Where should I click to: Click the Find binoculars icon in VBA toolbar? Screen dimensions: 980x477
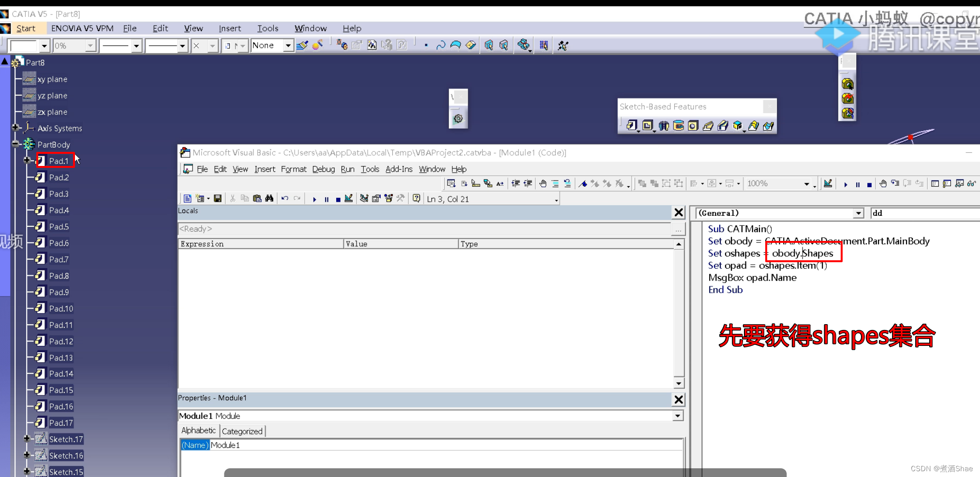coord(269,198)
